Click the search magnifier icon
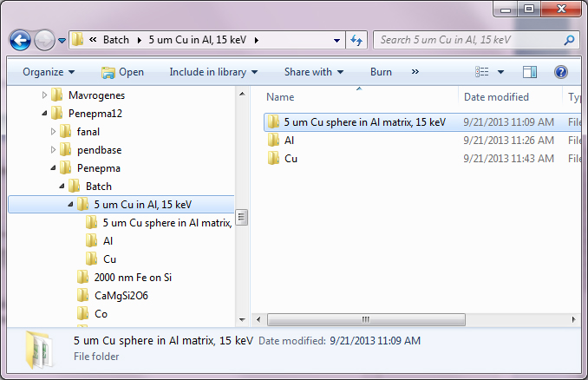 click(569, 40)
